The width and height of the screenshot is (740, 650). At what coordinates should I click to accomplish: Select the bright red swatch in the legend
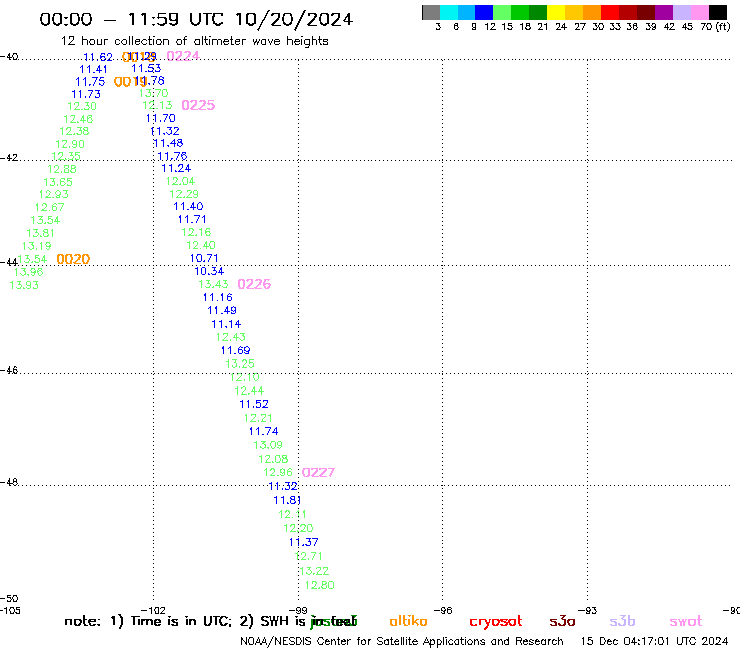pyautogui.click(x=610, y=12)
